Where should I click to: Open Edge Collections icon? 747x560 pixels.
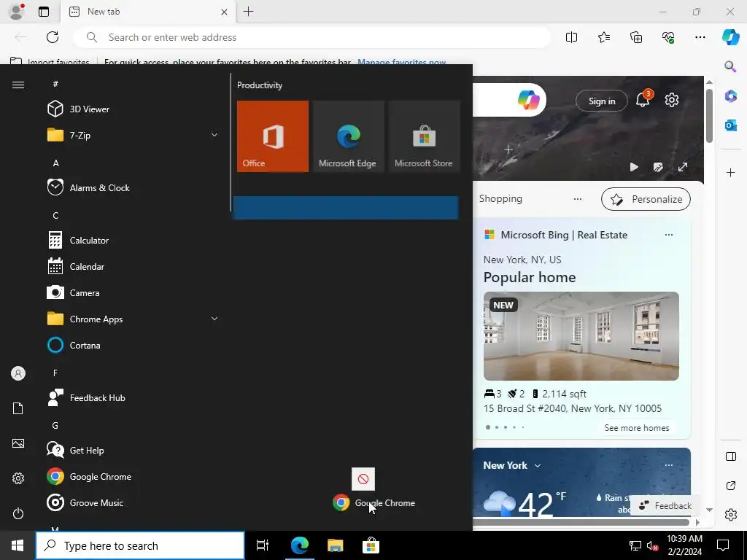click(636, 37)
